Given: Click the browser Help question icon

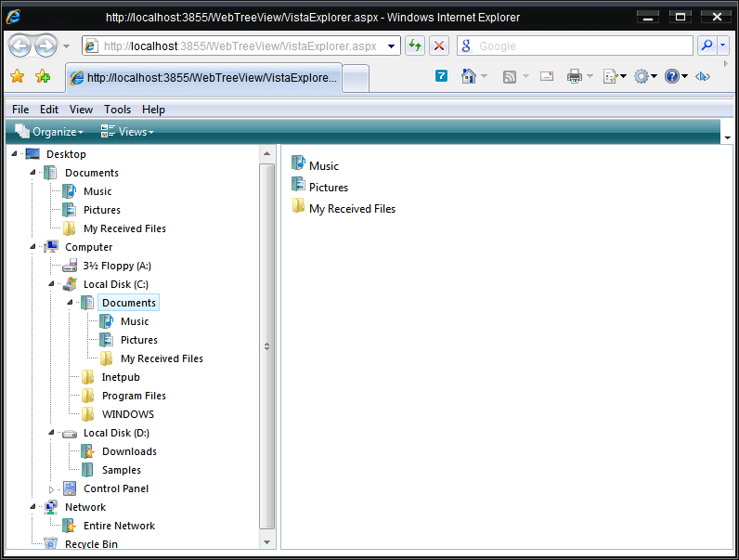Looking at the screenshot, I should click(671, 77).
